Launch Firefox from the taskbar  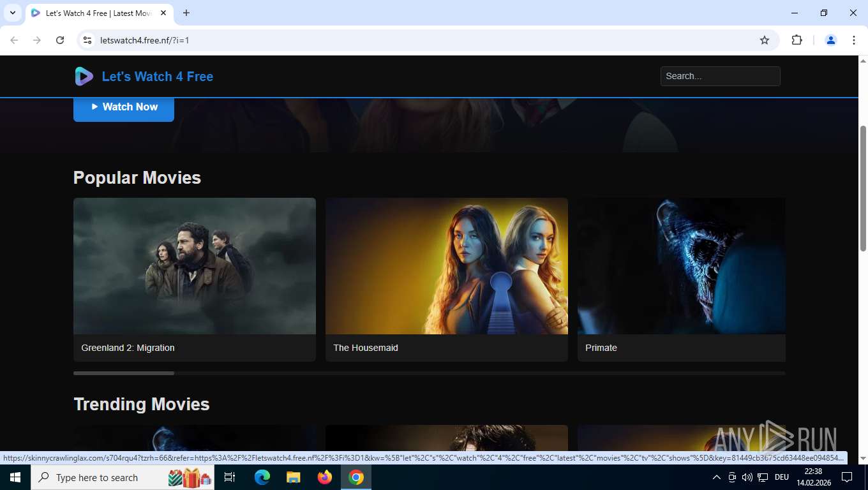coord(325,477)
